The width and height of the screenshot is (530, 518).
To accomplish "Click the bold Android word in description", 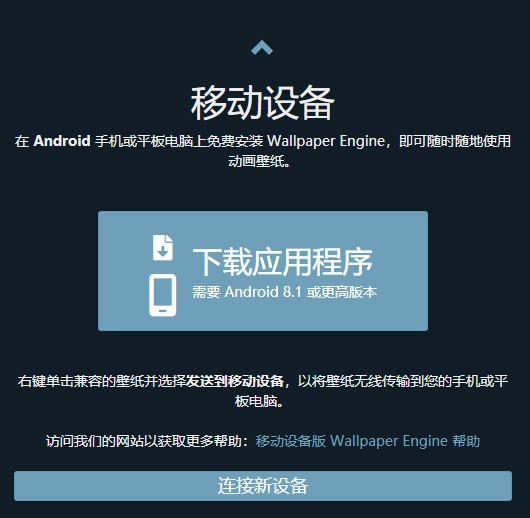I will click(62, 141).
